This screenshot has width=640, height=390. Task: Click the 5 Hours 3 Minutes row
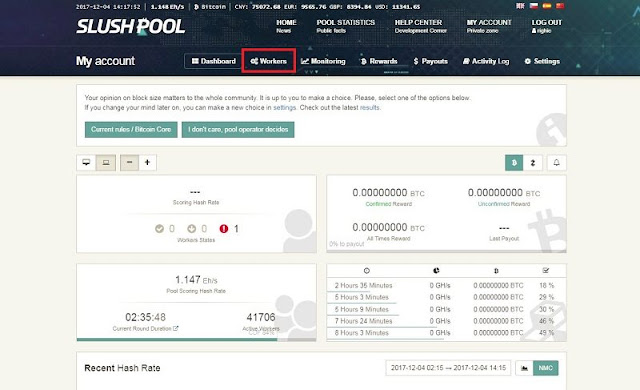446,297
